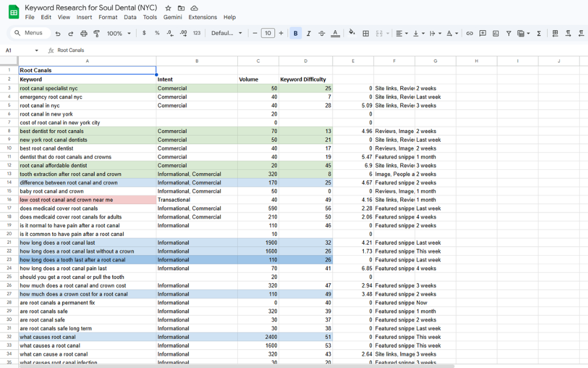The width and height of the screenshot is (588, 368).
Task: Toggle Italic formatting
Action: point(308,33)
